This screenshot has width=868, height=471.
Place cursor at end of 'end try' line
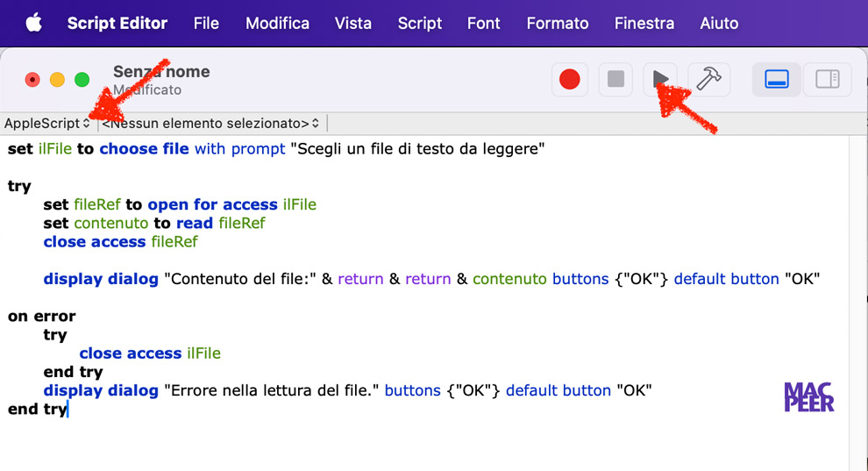coord(67,410)
